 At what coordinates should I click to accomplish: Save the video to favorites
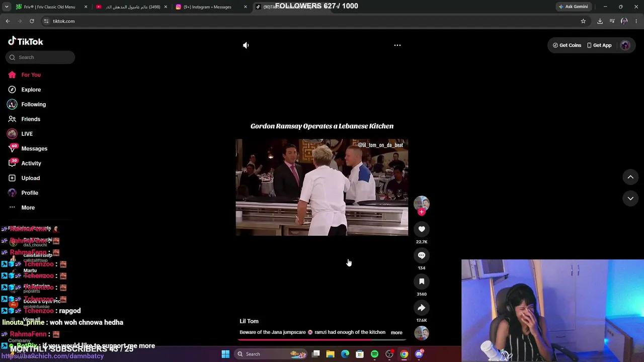coord(422,282)
